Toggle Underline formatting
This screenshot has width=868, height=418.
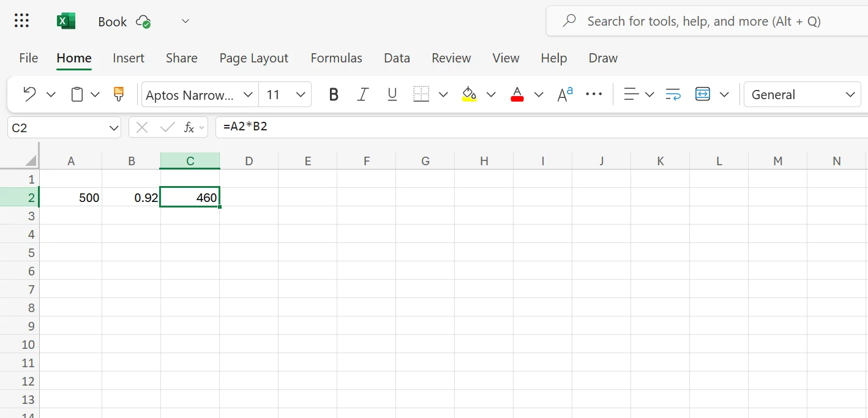pos(392,94)
